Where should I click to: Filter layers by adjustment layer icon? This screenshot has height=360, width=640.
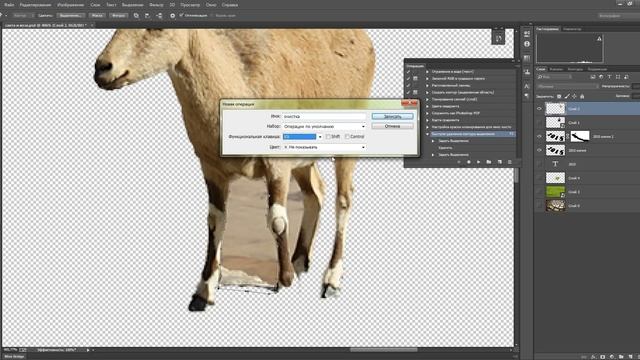pos(601,77)
